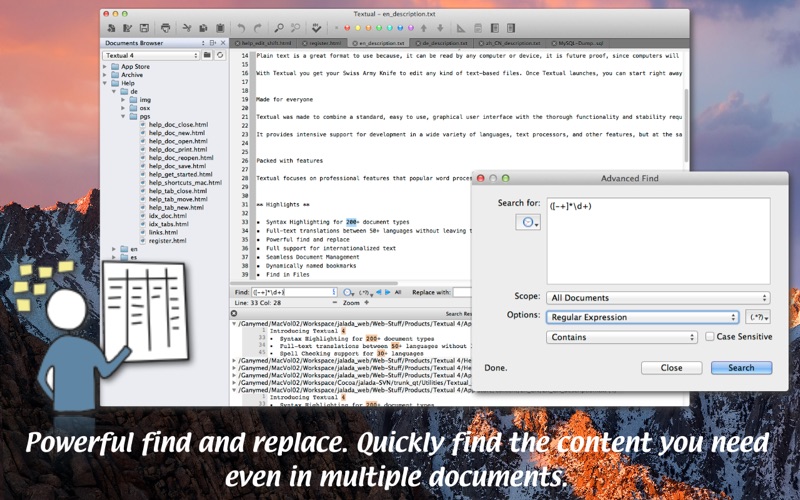
Task: Collapse the pgs folder
Action: pyautogui.click(x=123, y=116)
